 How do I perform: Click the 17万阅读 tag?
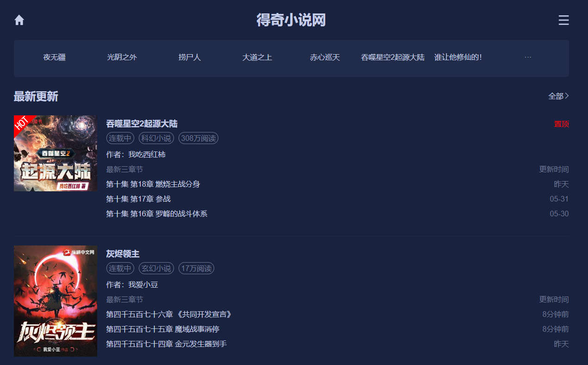[197, 268]
